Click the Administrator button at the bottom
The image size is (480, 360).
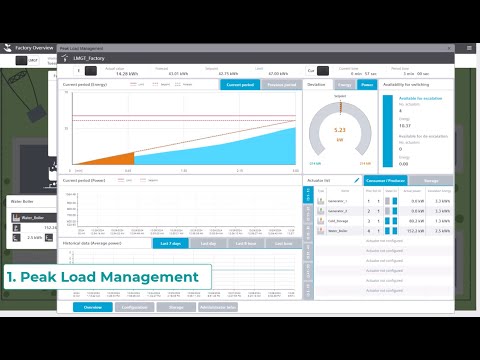[218, 307]
